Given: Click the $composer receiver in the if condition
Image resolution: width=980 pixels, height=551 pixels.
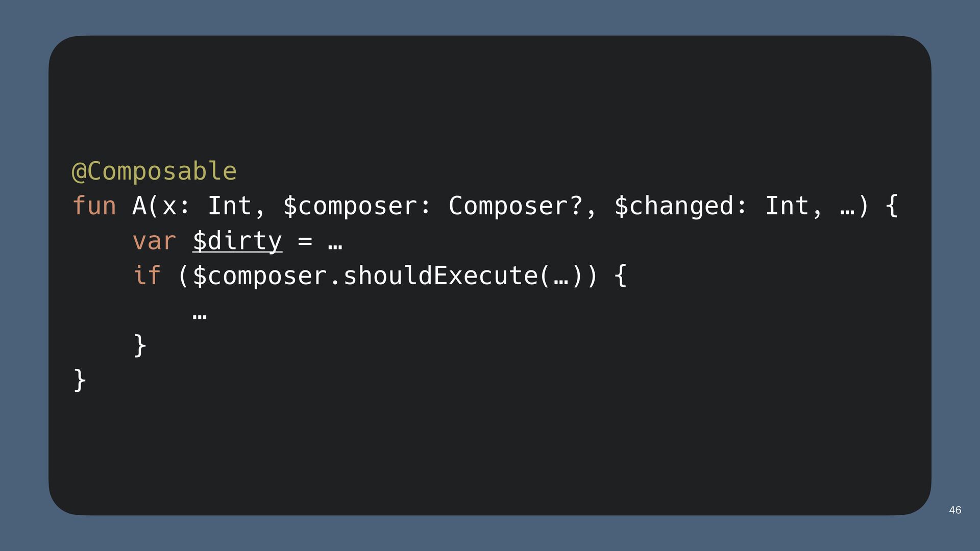Looking at the screenshot, I should coord(260,275).
